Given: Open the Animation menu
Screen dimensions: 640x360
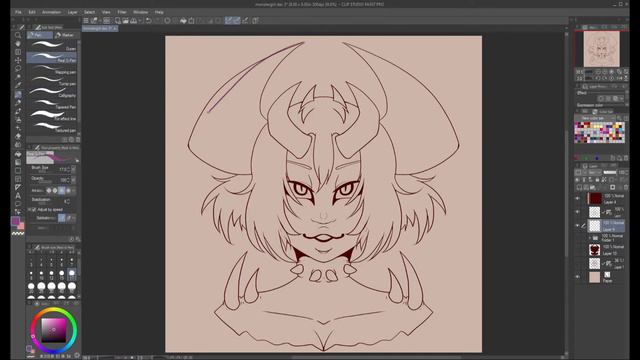Looking at the screenshot, I should (x=51, y=12).
